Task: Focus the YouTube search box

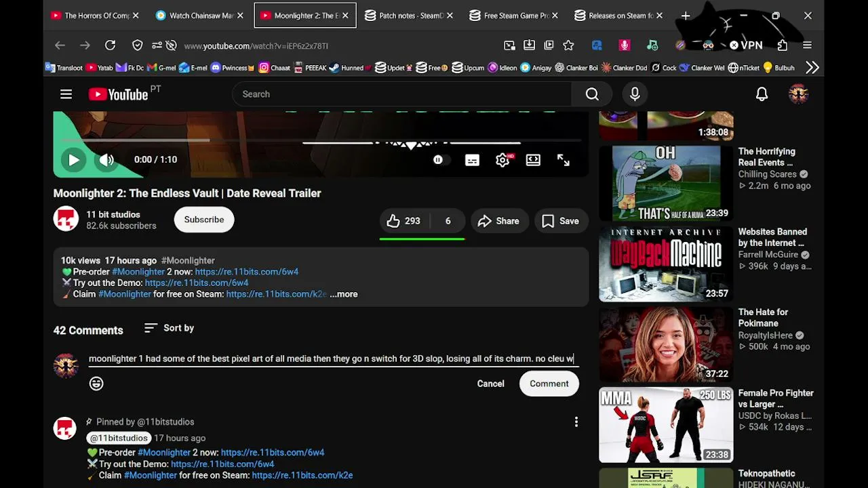Action: click(x=401, y=94)
